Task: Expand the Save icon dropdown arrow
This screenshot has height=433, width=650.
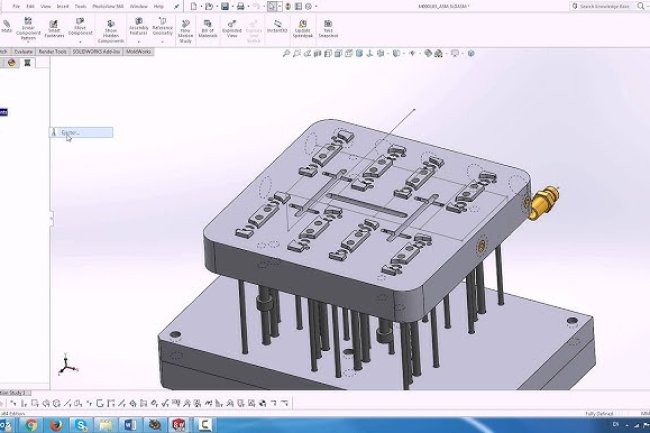Action: [232, 6]
